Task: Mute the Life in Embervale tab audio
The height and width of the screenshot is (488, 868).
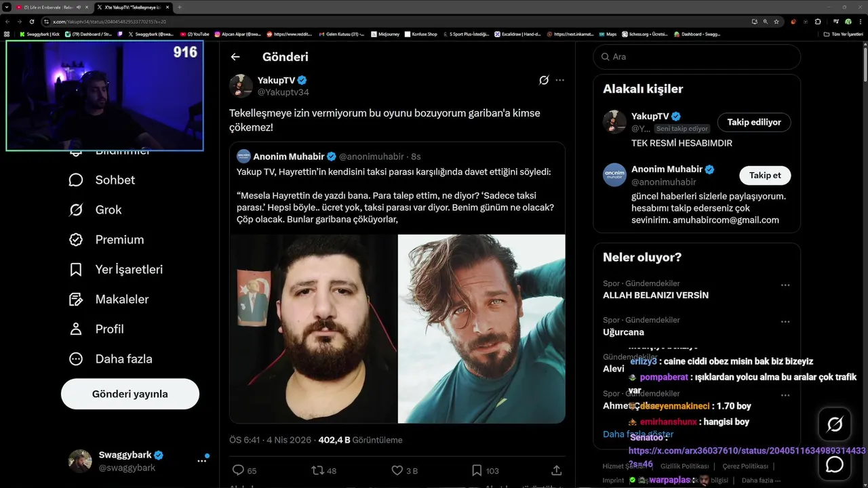Action: tap(79, 7)
